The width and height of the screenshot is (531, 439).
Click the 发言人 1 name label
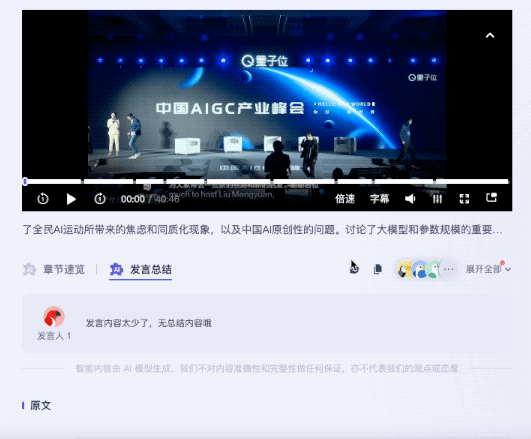[54, 336]
